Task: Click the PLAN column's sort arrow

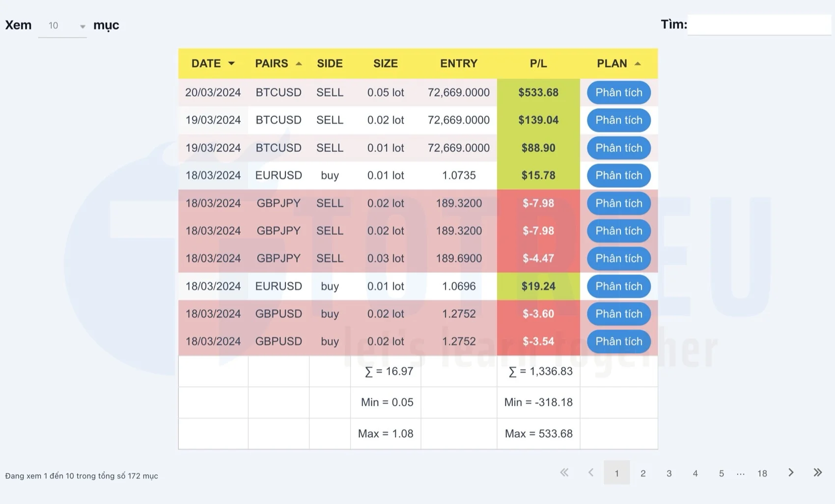Action: tap(638, 63)
